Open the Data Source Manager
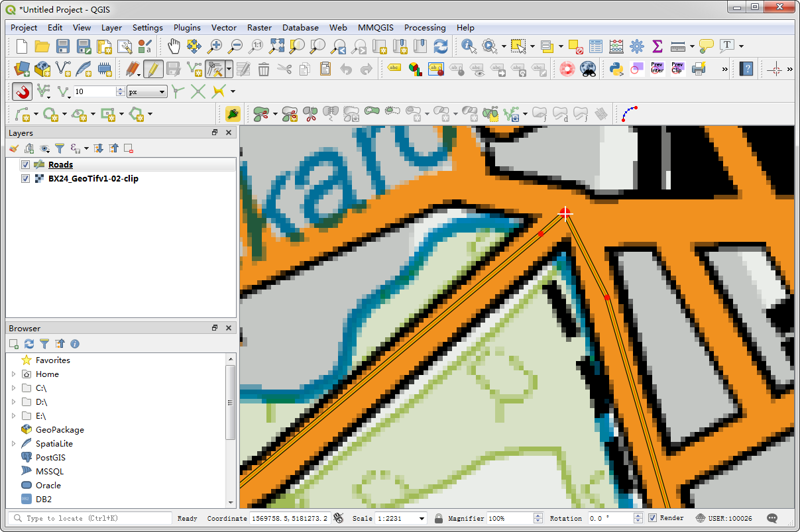Screen dimensions: 800x532 (x=22, y=68)
